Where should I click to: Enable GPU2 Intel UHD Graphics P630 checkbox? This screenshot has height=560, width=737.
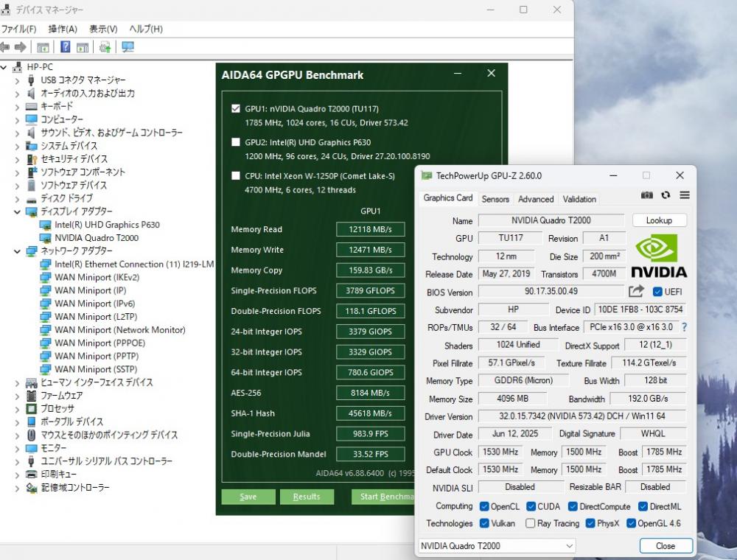236,142
